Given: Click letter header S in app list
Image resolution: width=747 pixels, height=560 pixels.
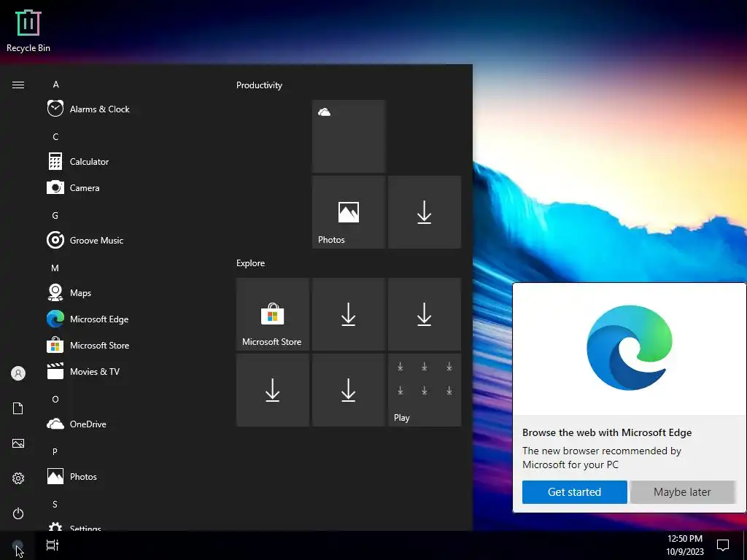Looking at the screenshot, I should pos(55,504).
